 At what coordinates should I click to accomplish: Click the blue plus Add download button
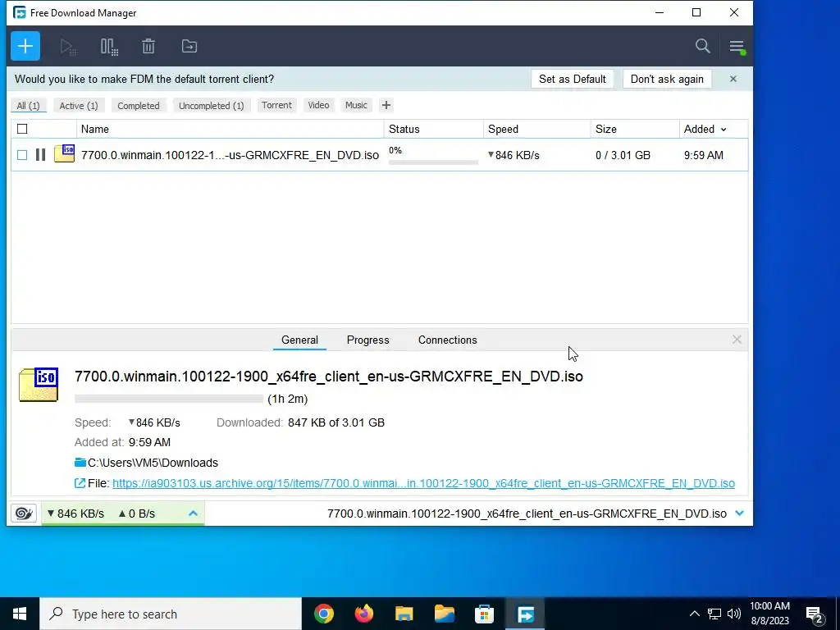(25, 46)
